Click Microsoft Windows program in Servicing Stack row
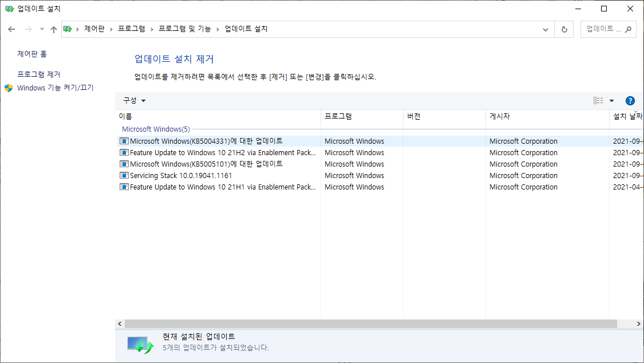Viewport: 644px width, 363px height. 354,176
